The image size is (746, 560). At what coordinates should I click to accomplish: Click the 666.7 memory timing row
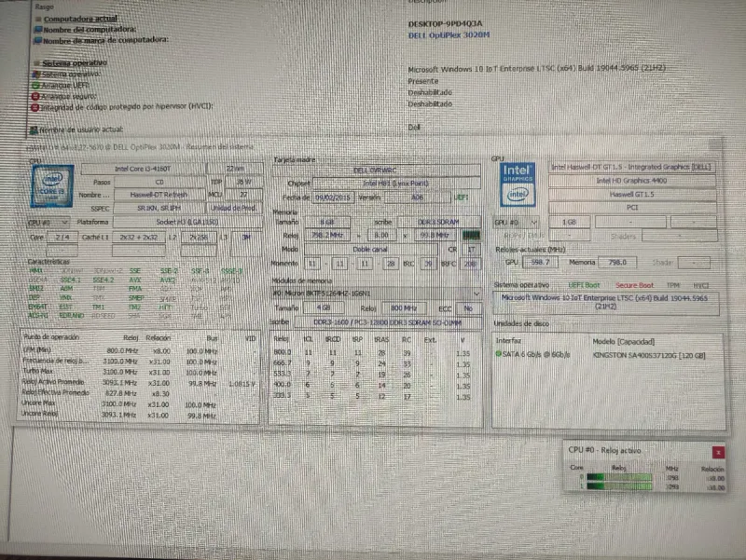point(372,363)
